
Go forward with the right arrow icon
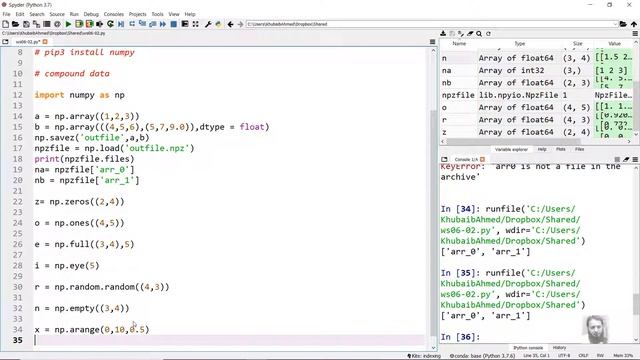[x=240, y=24]
